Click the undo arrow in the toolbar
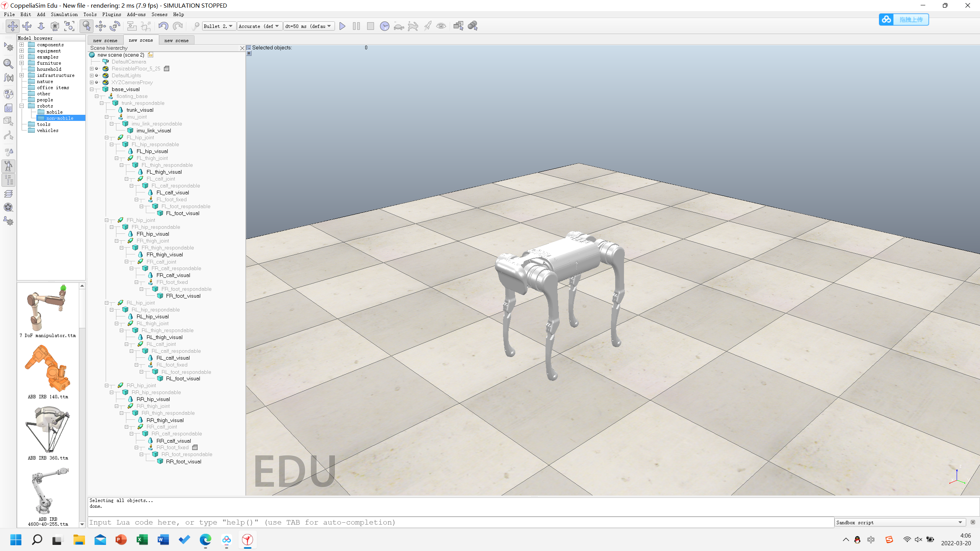Viewport: 980px width, 551px height. click(x=163, y=26)
